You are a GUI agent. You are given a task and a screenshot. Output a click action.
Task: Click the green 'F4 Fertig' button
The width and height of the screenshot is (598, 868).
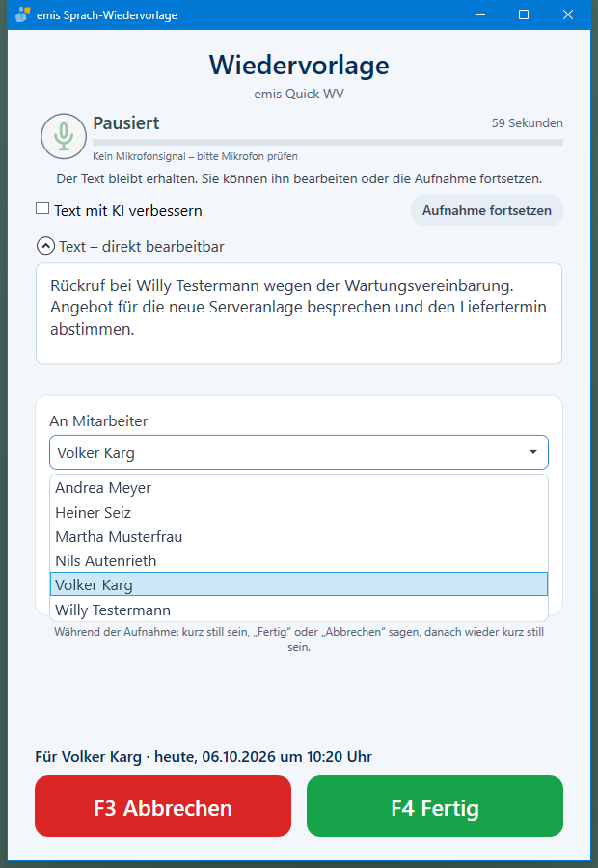coord(435,806)
